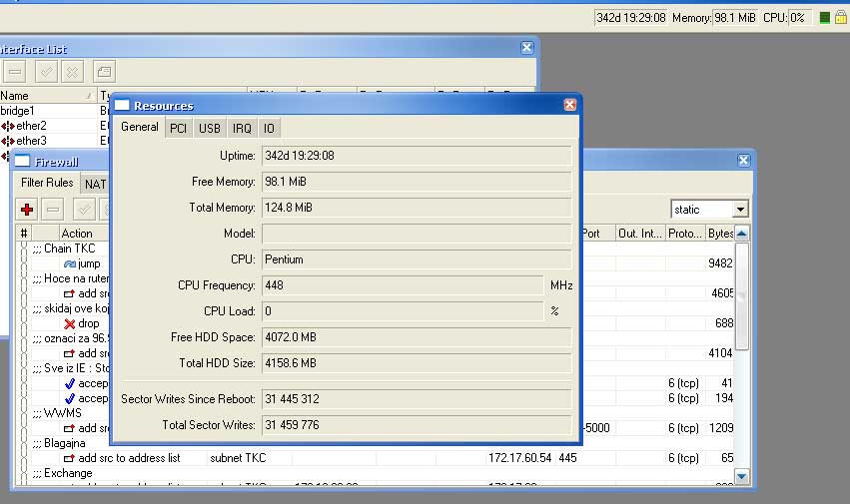Click the Uptime field in Resources
Image resolution: width=850 pixels, height=504 pixels.
(x=417, y=156)
